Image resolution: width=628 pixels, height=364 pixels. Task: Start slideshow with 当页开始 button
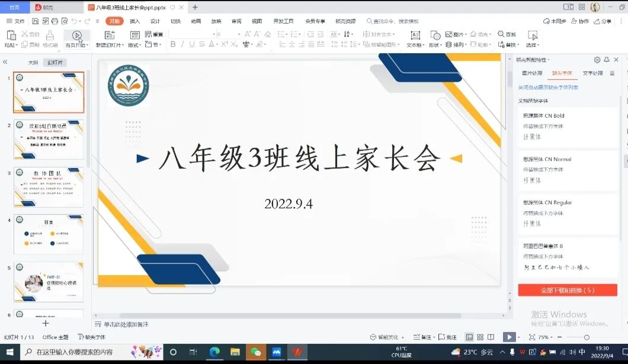click(77, 36)
